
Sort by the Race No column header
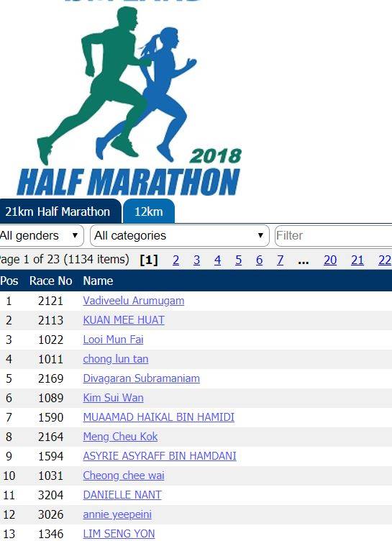51,281
